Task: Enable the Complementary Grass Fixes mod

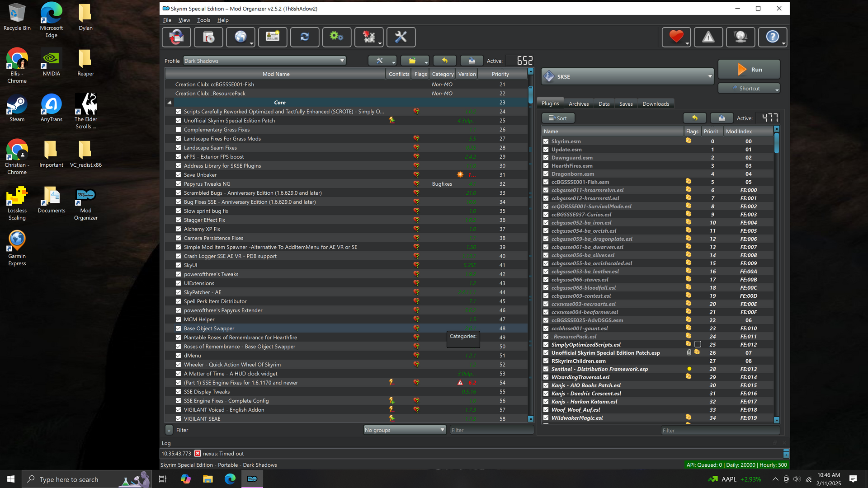Action: coord(178,130)
